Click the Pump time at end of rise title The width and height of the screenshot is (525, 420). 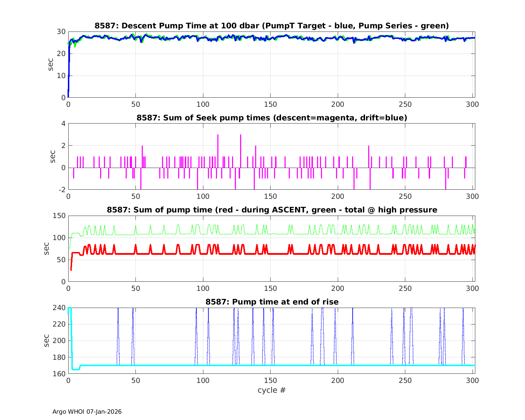tap(272, 302)
